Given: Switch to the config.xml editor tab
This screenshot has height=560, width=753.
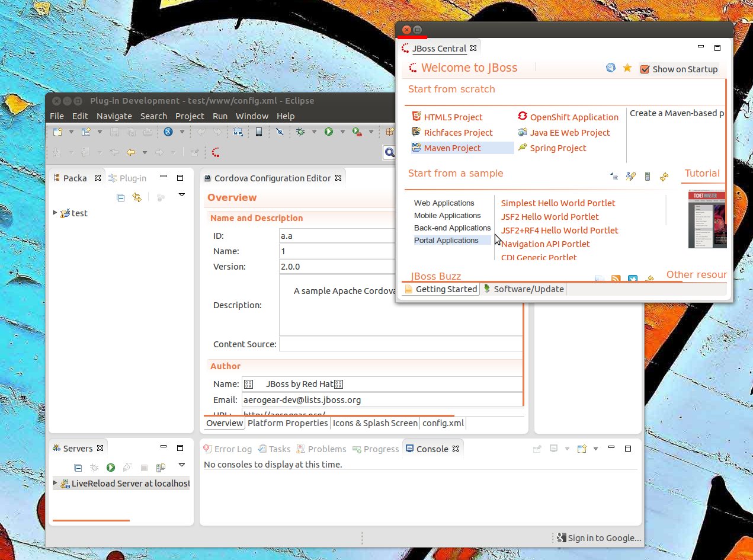Looking at the screenshot, I should coord(443,423).
